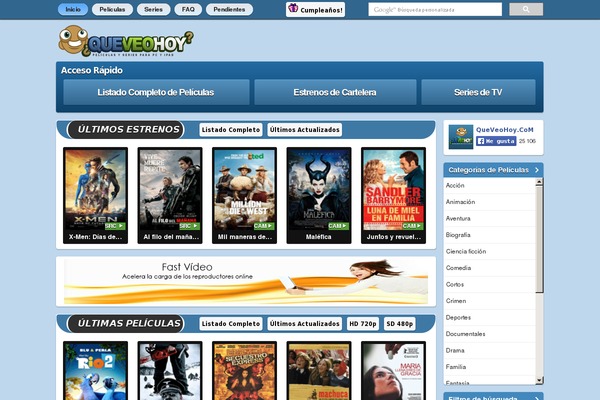Click CAM badge on Maléfica poster
The width and height of the screenshot is (600, 400).
coord(338,226)
